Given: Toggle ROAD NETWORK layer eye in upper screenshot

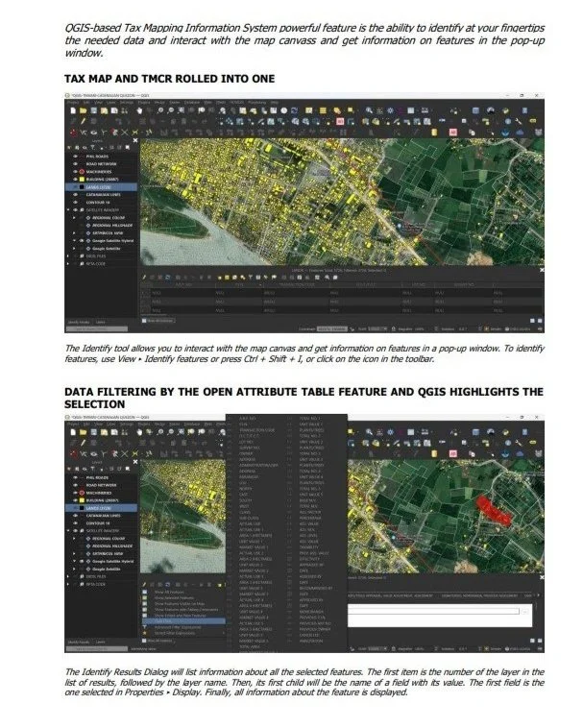Looking at the screenshot, I should (75, 164).
